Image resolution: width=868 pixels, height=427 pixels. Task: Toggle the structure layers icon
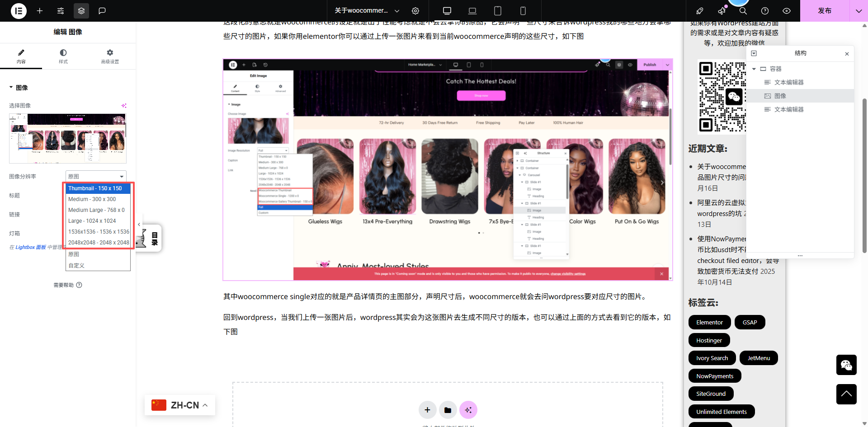(81, 11)
